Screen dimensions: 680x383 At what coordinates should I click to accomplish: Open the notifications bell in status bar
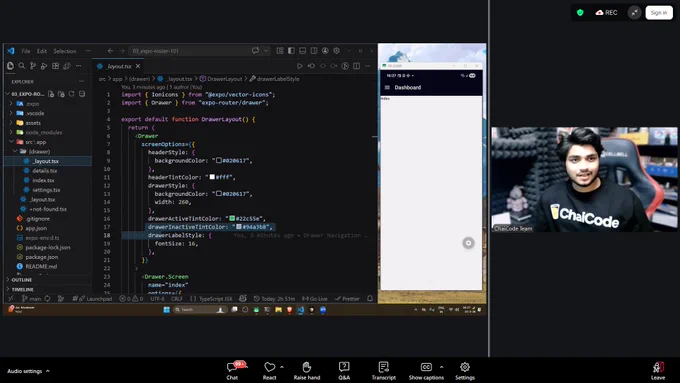pyautogui.click(x=370, y=298)
